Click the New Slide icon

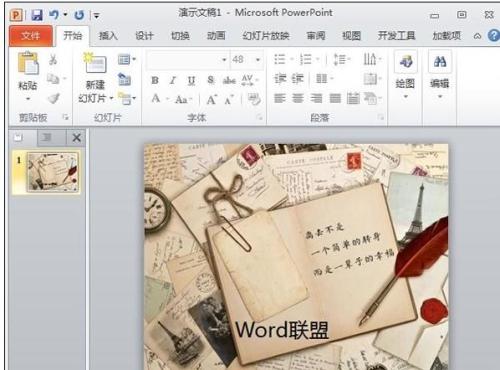95,63
